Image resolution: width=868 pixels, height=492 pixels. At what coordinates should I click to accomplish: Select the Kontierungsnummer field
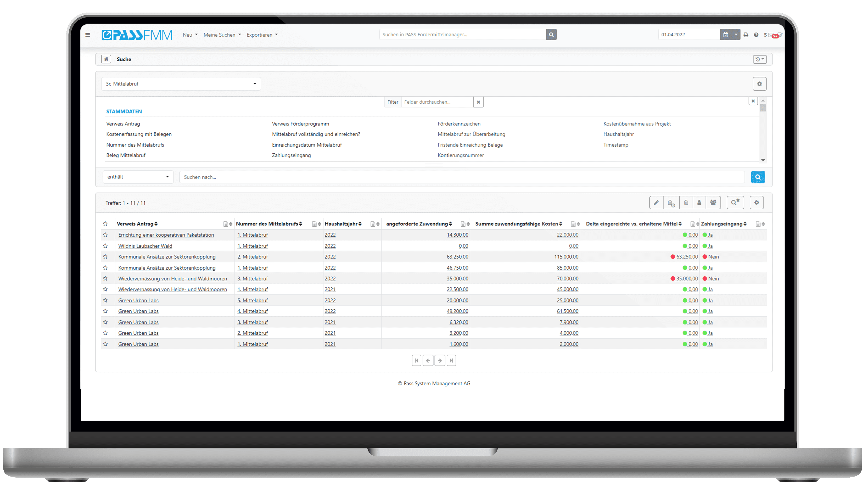pos(461,155)
